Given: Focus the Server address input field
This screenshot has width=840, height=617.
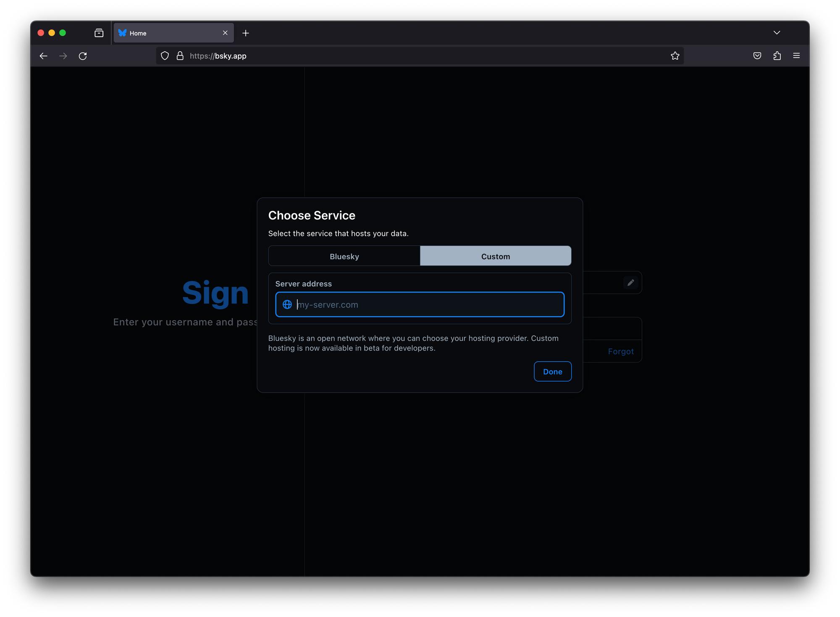Looking at the screenshot, I should [420, 304].
